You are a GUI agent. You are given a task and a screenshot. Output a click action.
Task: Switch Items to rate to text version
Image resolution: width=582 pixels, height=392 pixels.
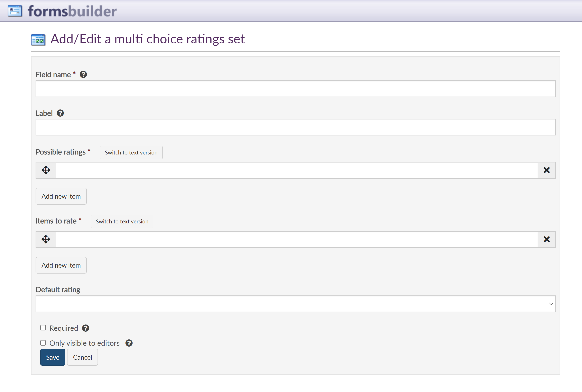point(122,222)
